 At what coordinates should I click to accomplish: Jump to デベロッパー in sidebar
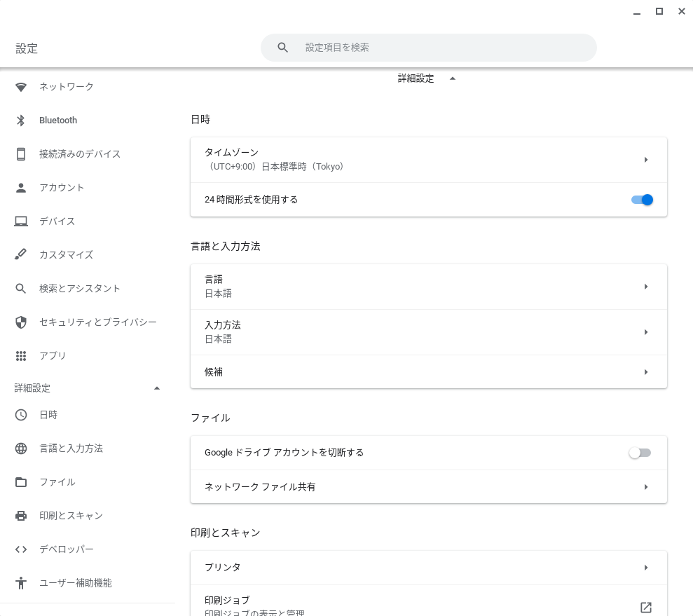click(x=67, y=549)
